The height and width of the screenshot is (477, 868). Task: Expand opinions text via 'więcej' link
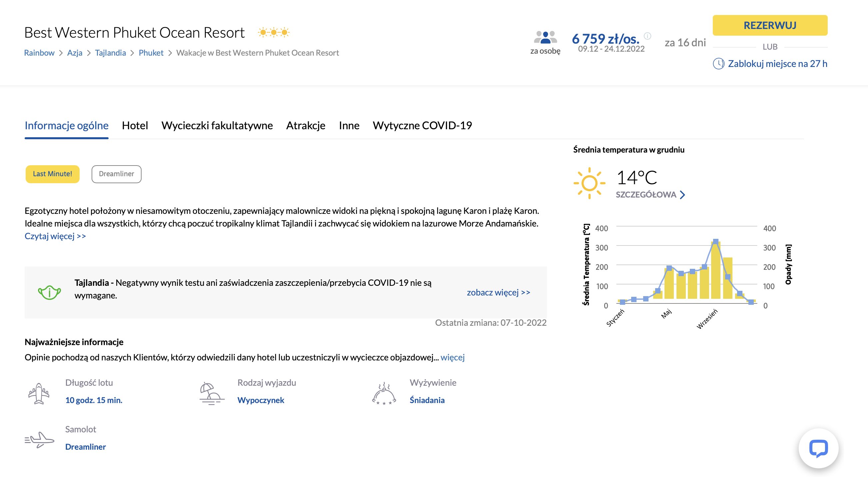(x=452, y=357)
